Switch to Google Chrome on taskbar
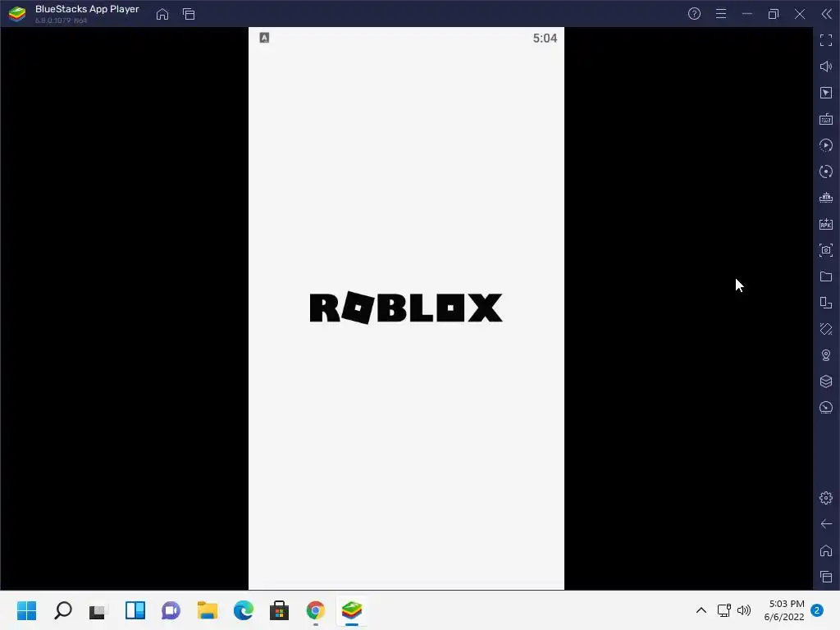Viewport: 840px width, 630px height. [316, 610]
